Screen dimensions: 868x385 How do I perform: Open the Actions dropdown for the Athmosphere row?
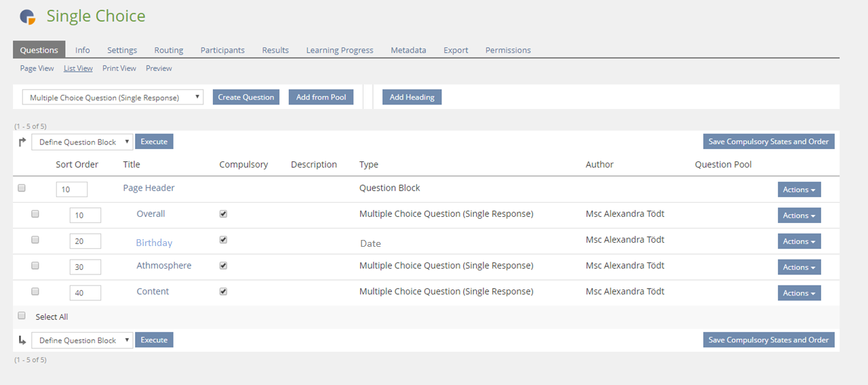pyautogui.click(x=799, y=267)
